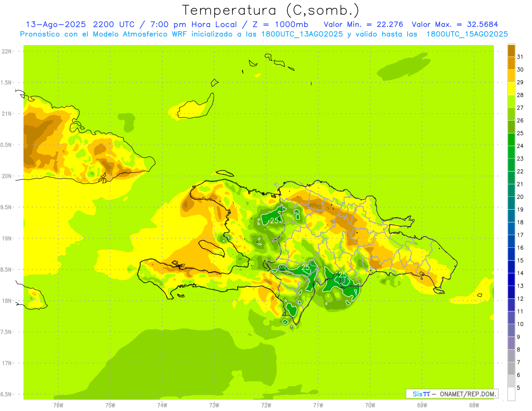Select the date text '13-Ago-2025'
The image size is (532, 411).
click(x=56, y=24)
